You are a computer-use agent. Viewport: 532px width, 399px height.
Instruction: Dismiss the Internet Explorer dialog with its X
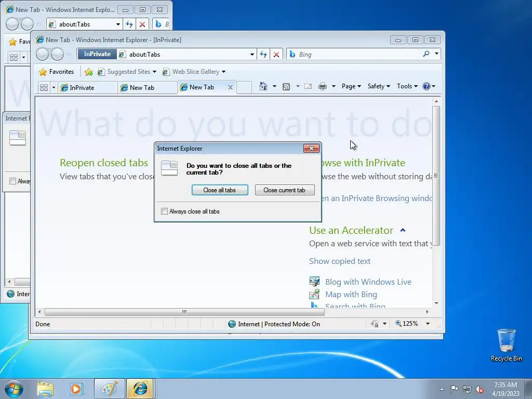[311, 148]
